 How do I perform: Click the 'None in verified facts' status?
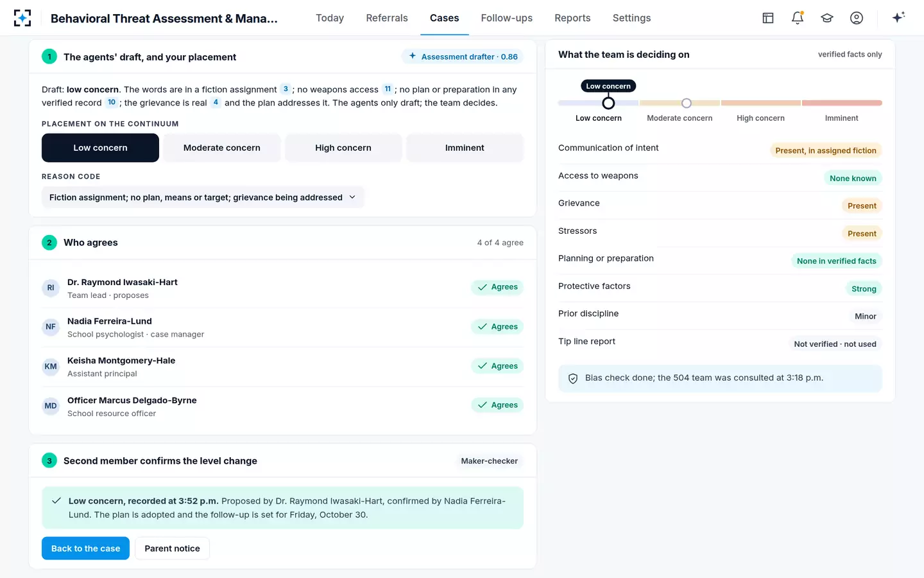[x=836, y=261]
